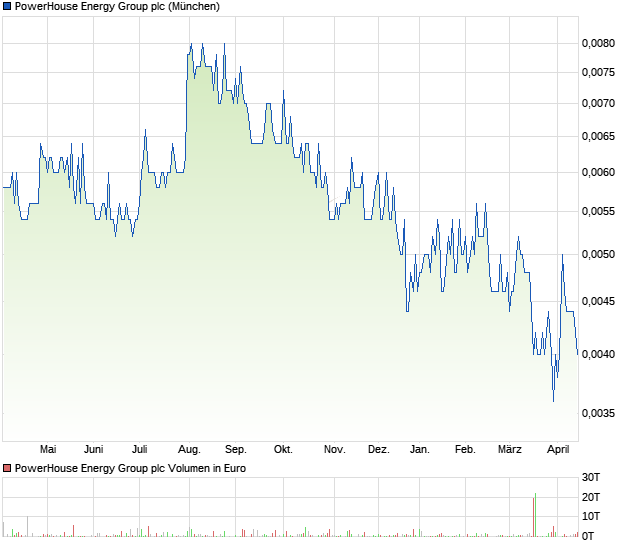Screen dimensions: 620x546
Task: Click the 0,0080 price axis value
Action: tap(598, 43)
